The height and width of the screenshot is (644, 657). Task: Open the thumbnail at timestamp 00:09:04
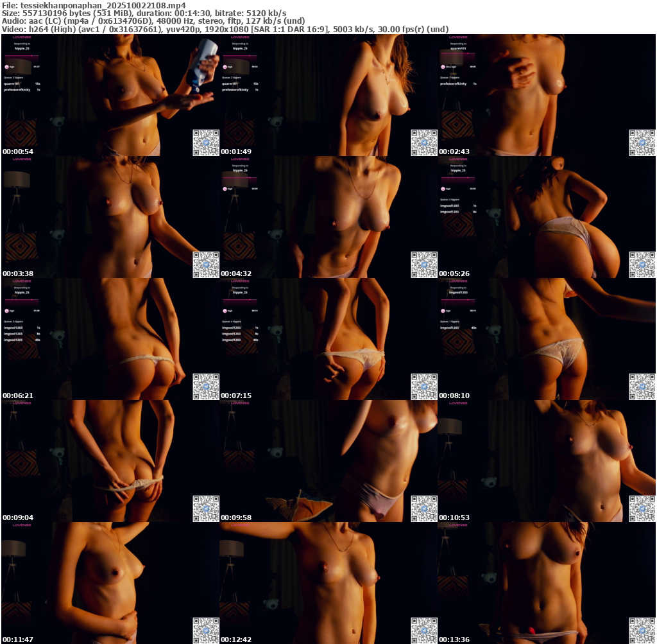click(x=110, y=461)
